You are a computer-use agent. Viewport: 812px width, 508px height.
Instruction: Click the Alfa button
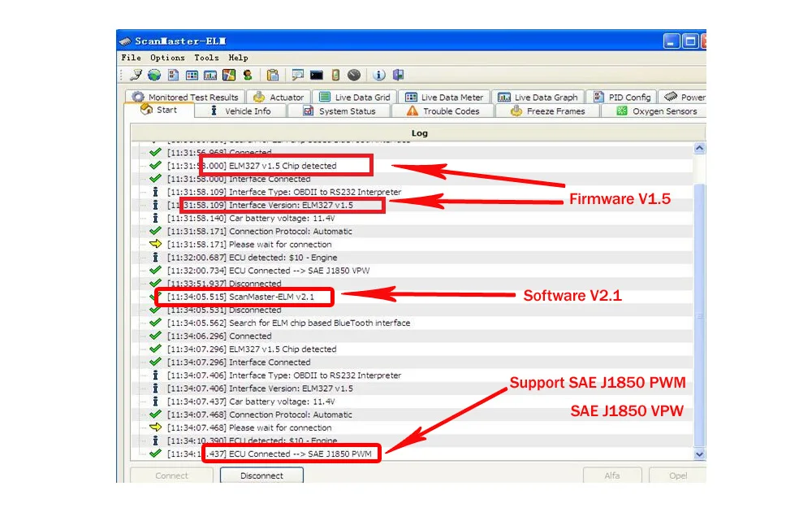click(612, 475)
